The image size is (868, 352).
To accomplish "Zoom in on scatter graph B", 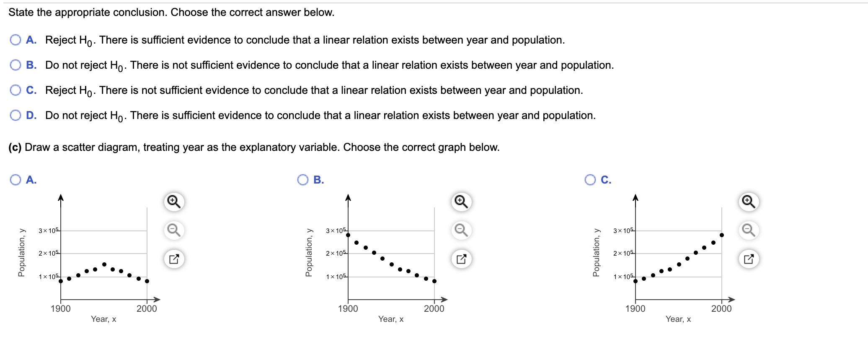I will click(461, 200).
